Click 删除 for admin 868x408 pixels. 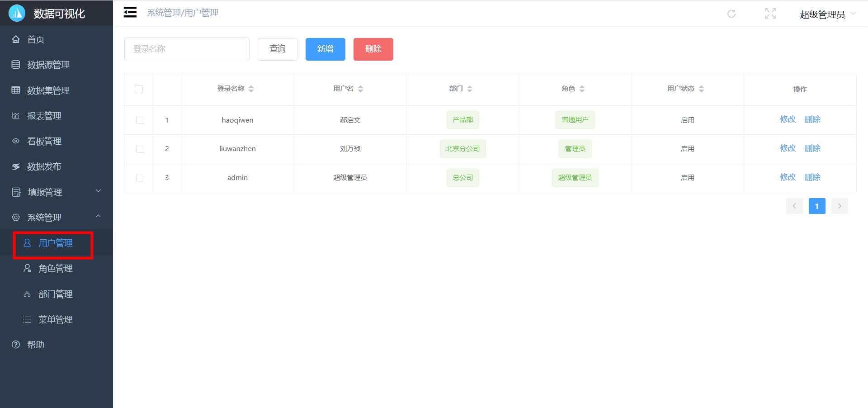click(812, 177)
